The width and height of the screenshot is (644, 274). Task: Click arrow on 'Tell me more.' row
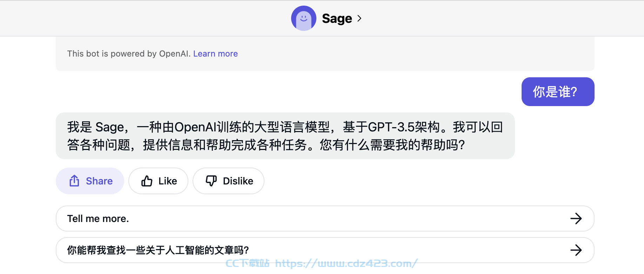576,218
